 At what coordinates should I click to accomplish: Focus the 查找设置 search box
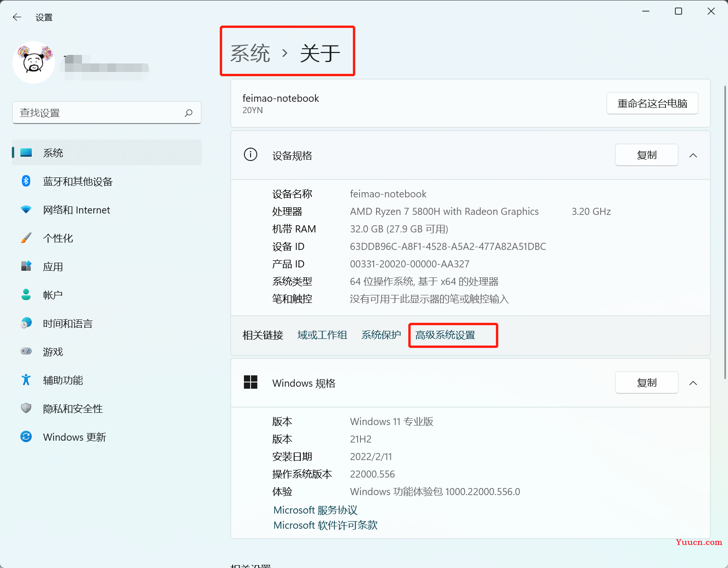[x=107, y=113]
